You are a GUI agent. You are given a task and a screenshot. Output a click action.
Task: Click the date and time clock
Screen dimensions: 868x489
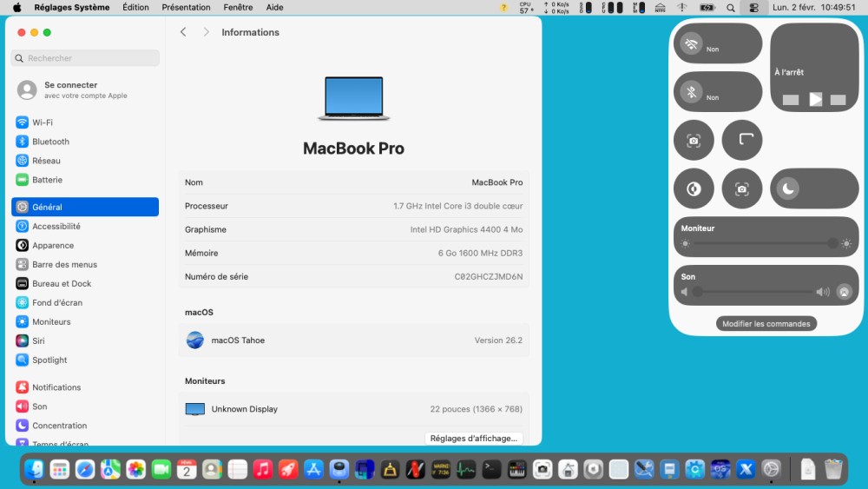tap(814, 7)
